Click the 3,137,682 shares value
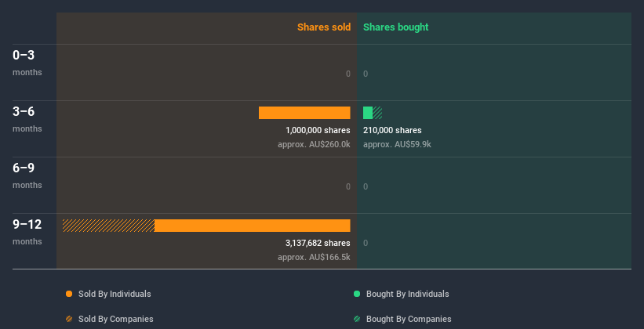The height and width of the screenshot is (329, 644). tap(318, 244)
